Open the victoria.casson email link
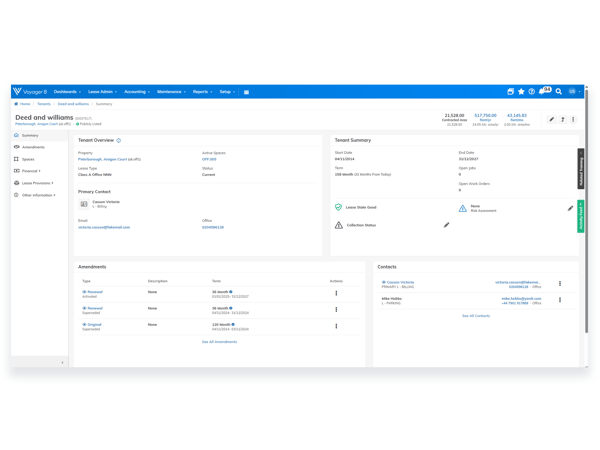The height and width of the screenshot is (450, 600). [x=104, y=227]
